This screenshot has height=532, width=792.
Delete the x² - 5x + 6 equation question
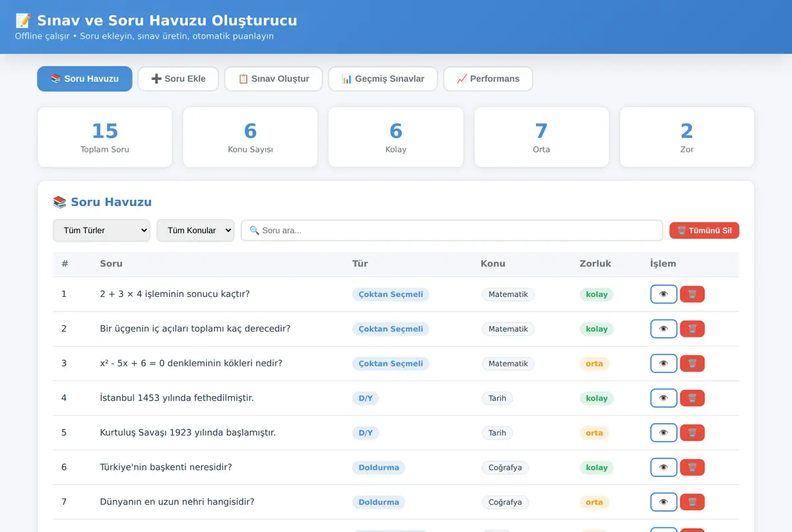692,364
